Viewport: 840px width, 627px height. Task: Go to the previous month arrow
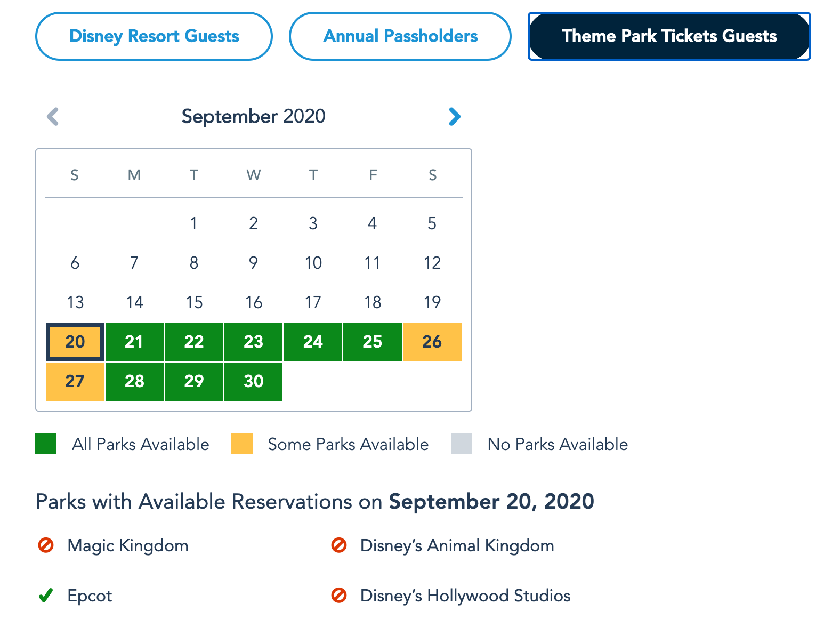click(53, 117)
